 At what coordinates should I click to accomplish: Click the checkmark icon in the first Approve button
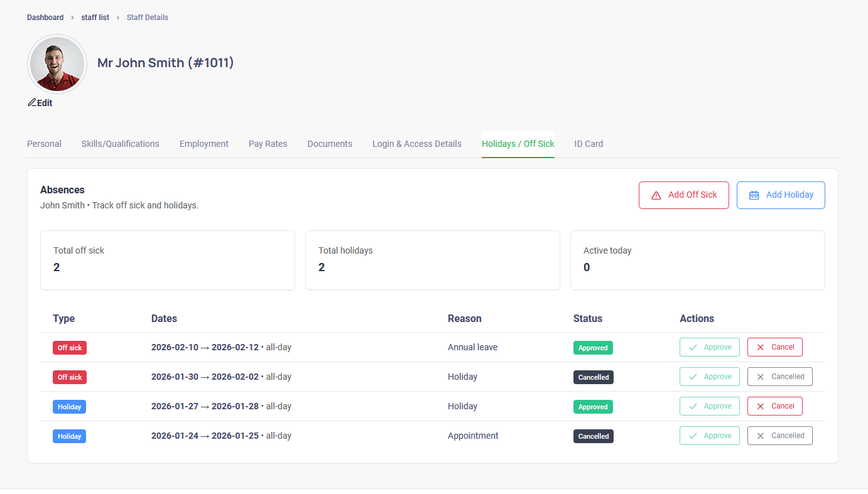click(692, 347)
